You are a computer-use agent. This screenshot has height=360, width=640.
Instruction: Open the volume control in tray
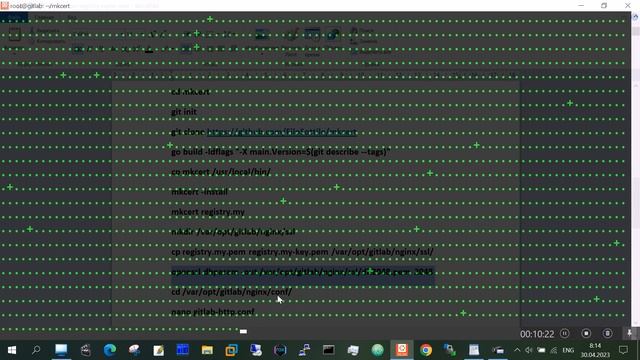(x=529, y=350)
